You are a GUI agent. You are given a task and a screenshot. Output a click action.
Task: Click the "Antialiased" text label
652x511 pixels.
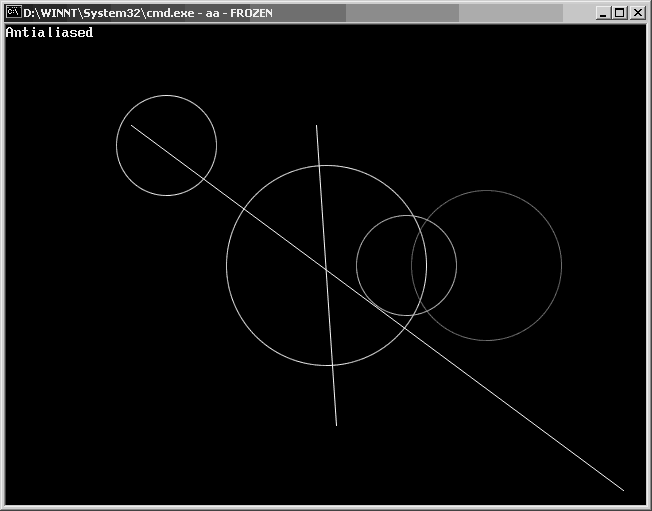[49, 33]
